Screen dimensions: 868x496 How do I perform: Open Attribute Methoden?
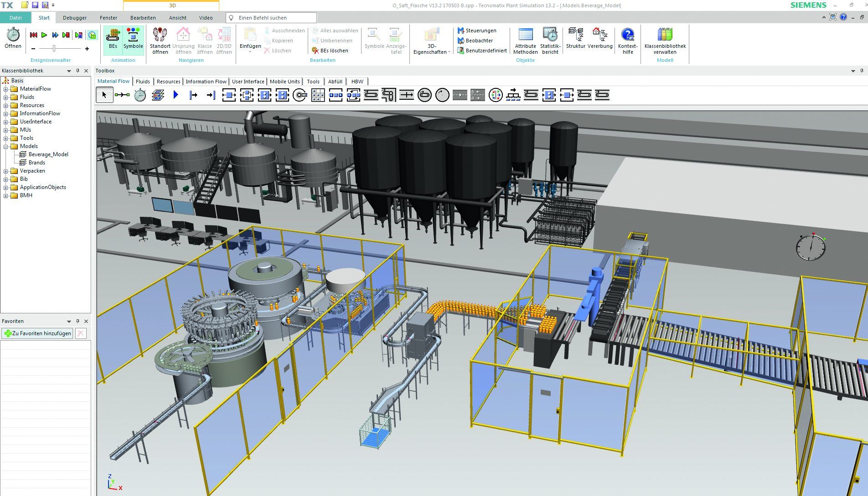tap(525, 41)
